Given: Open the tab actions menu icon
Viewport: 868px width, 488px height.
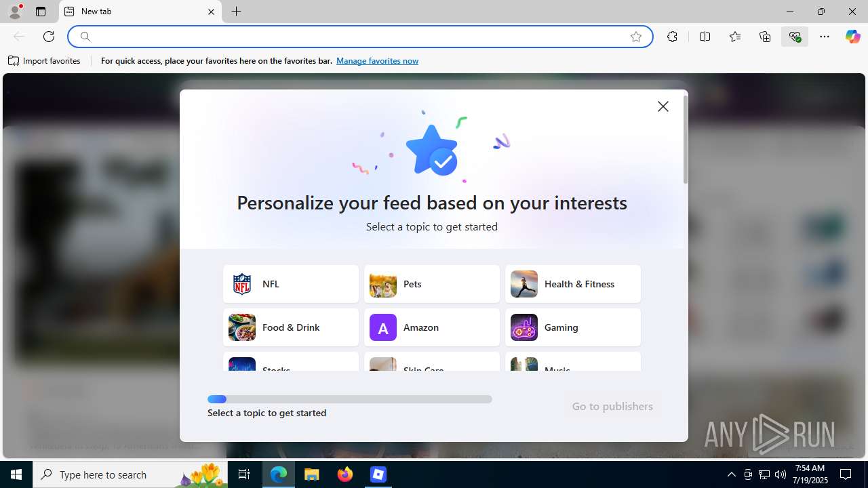Looking at the screenshot, I should pyautogui.click(x=41, y=12).
